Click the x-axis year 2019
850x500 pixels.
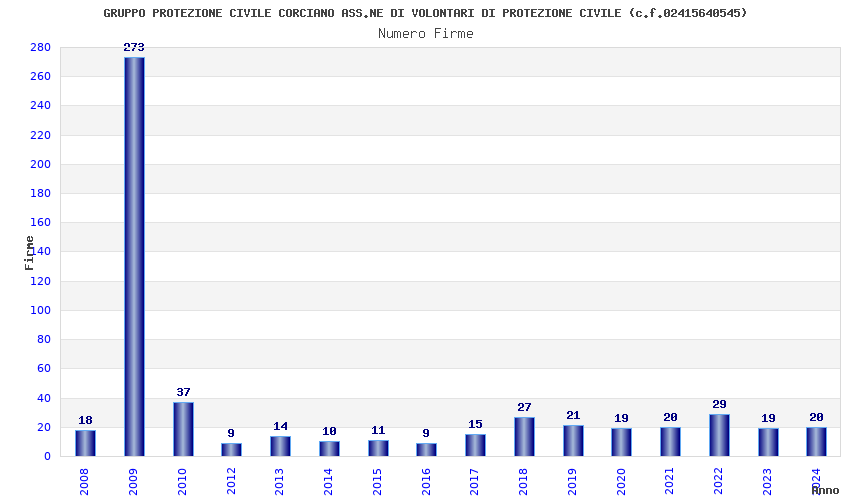coord(572,482)
